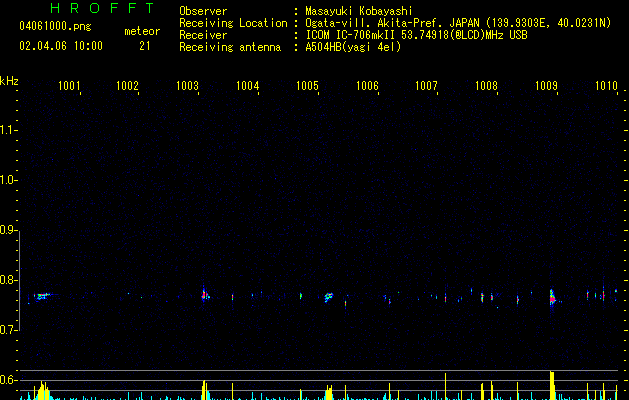Click the 0.9 kHz axis label
Viewport: 629px width, 400px height.
pos(8,230)
